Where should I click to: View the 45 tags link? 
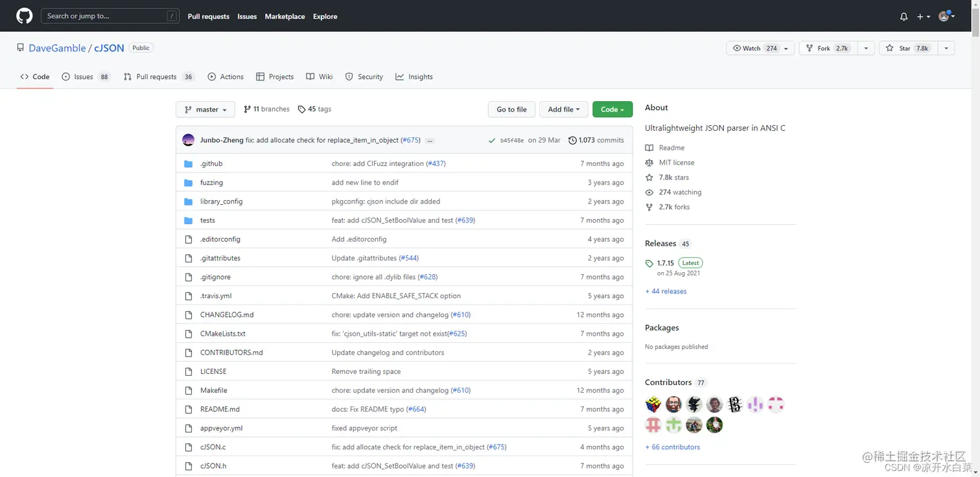[314, 109]
